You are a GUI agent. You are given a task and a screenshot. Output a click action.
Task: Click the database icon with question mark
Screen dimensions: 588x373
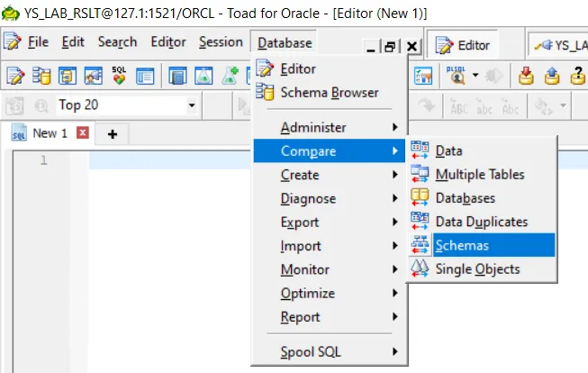(x=578, y=77)
